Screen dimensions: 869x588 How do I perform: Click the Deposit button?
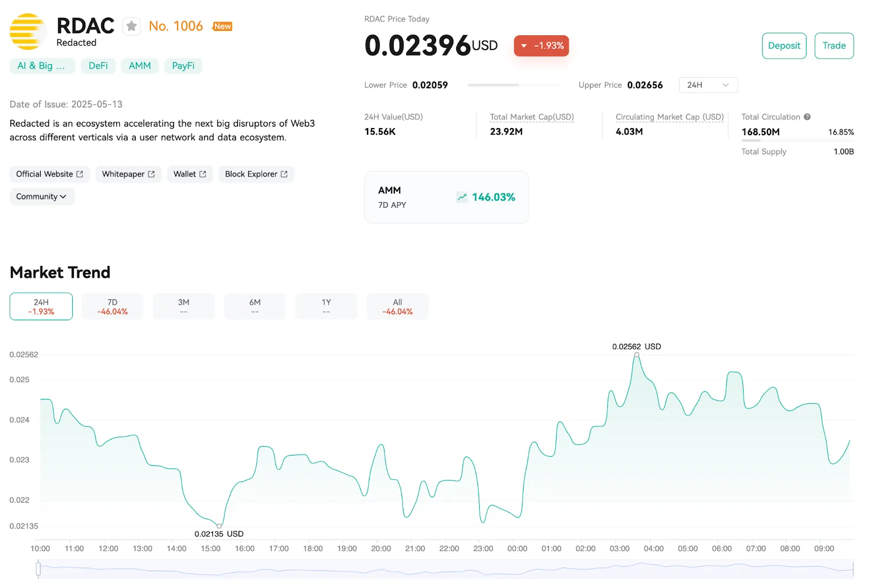[784, 46]
